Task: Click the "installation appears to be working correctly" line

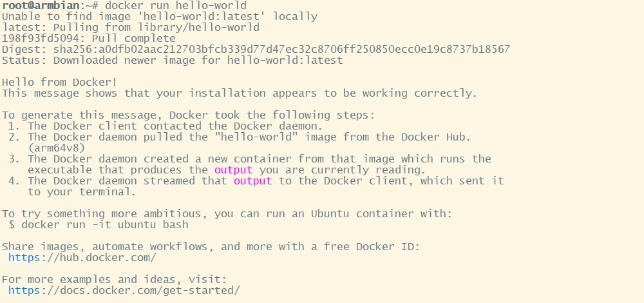Action: (x=240, y=93)
